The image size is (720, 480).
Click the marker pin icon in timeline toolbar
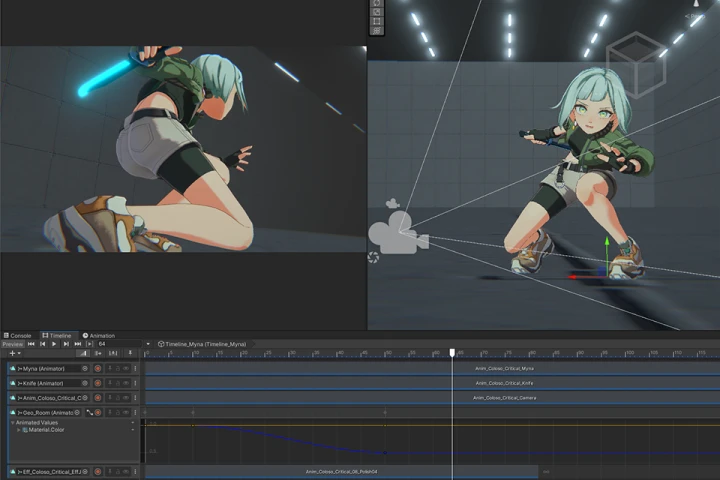(x=130, y=353)
